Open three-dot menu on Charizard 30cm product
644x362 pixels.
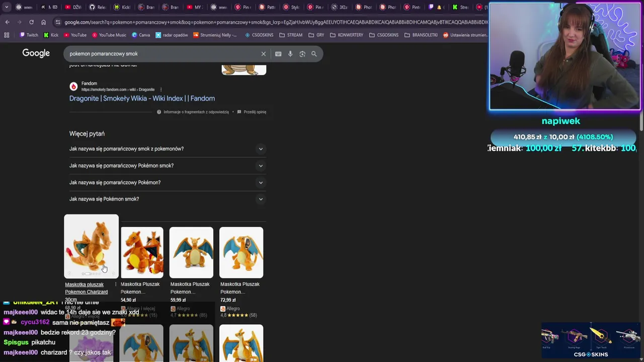[115, 285]
